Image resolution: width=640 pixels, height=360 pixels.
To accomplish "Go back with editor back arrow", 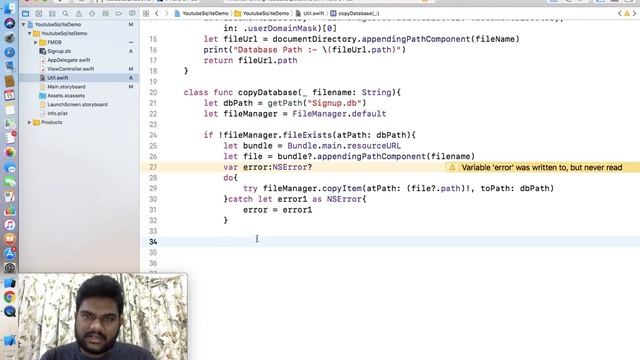I will pos(157,13).
